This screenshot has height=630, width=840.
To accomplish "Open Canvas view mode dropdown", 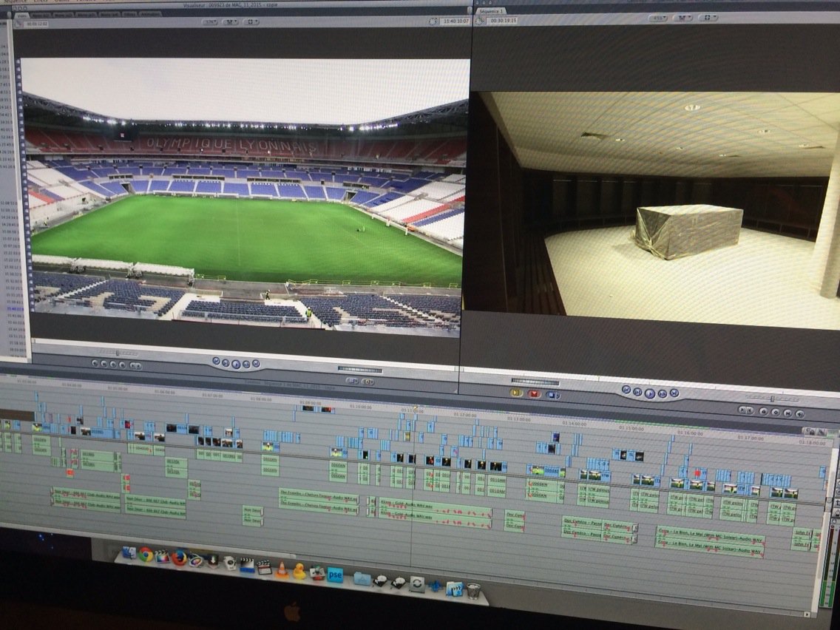I will (x=708, y=17).
